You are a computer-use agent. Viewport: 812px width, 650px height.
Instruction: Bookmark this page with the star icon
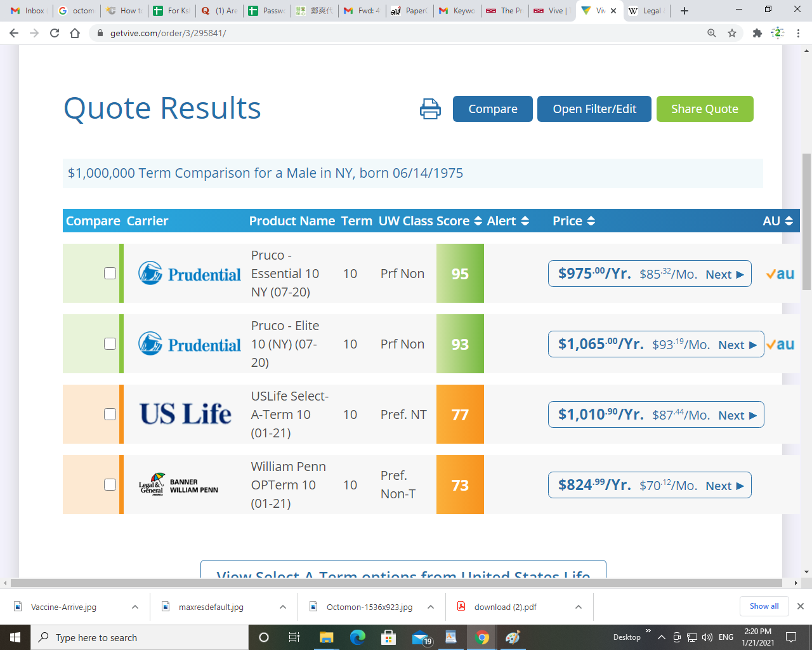[x=732, y=33]
